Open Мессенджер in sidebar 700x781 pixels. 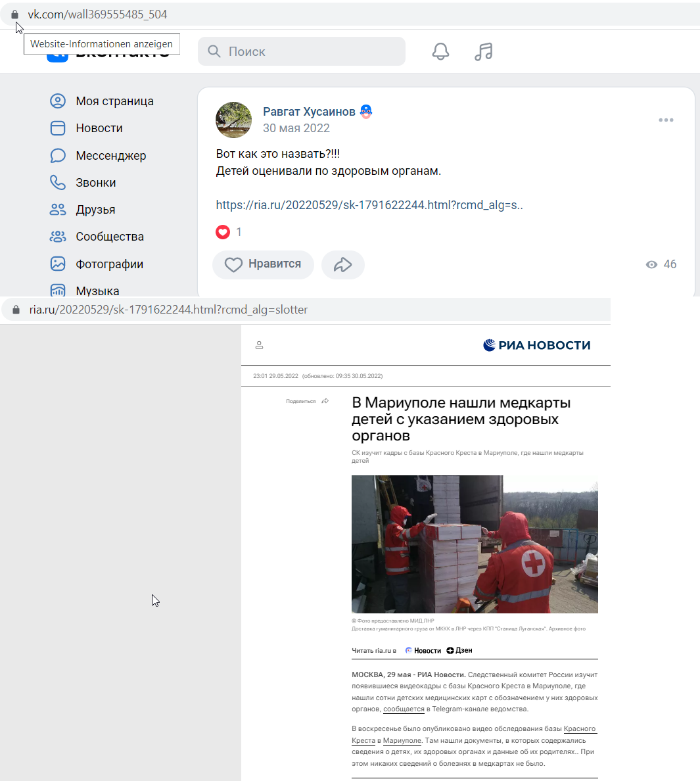111,155
